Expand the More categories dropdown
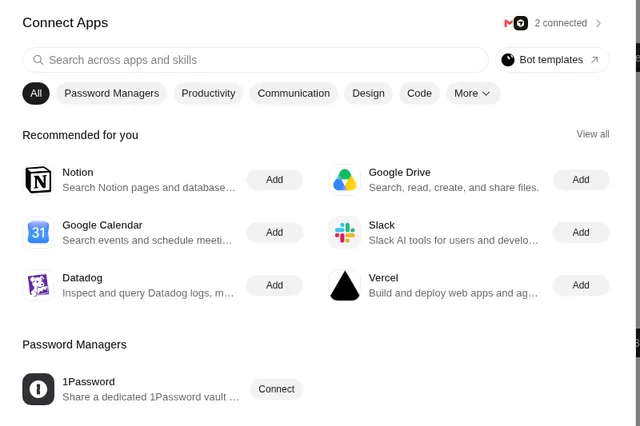640x426 pixels. [x=473, y=93]
